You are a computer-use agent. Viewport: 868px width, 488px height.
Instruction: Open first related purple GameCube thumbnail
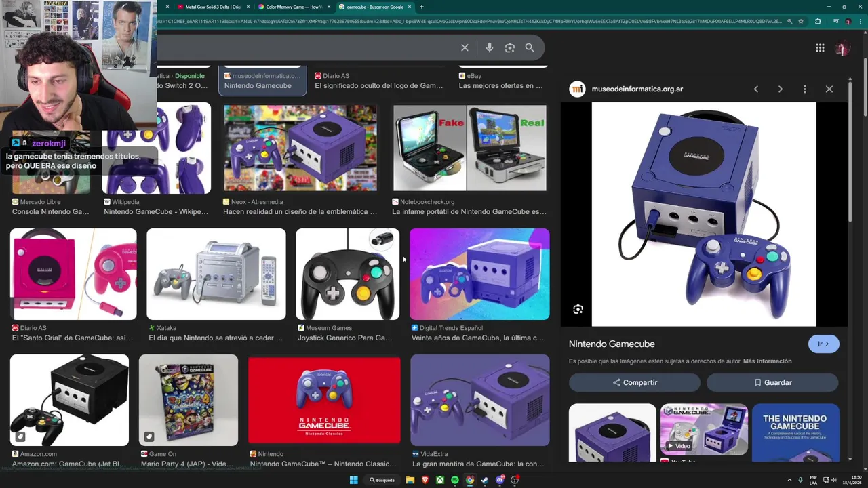pyautogui.click(x=612, y=432)
